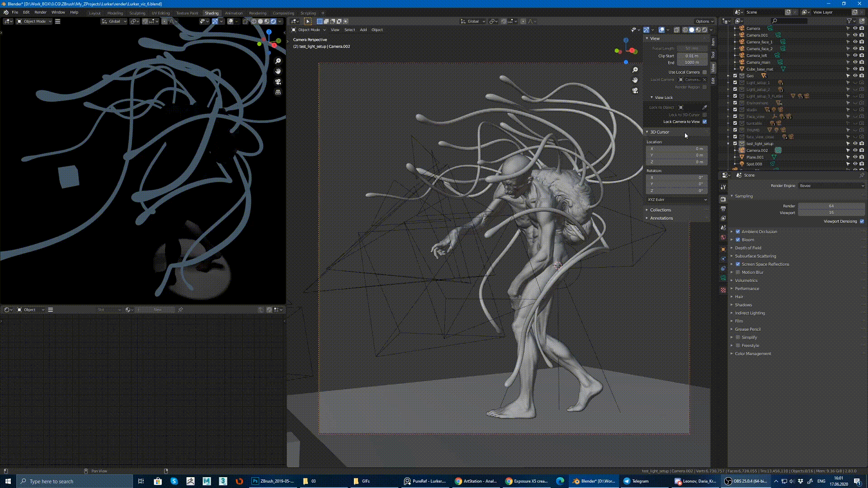Click the Lock Camera to View toggle
The width and height of the screenshot is (868, 488).
[705, 122]
